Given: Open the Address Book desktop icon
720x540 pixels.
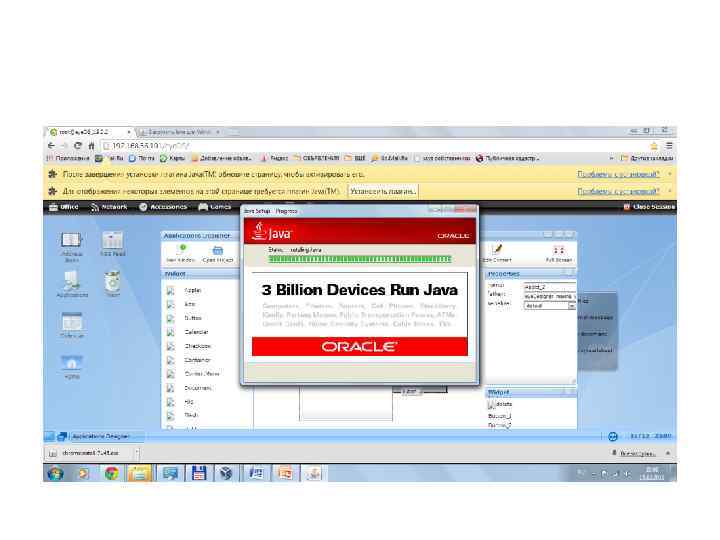Looking at the screenshot, I should pos(71,247).
